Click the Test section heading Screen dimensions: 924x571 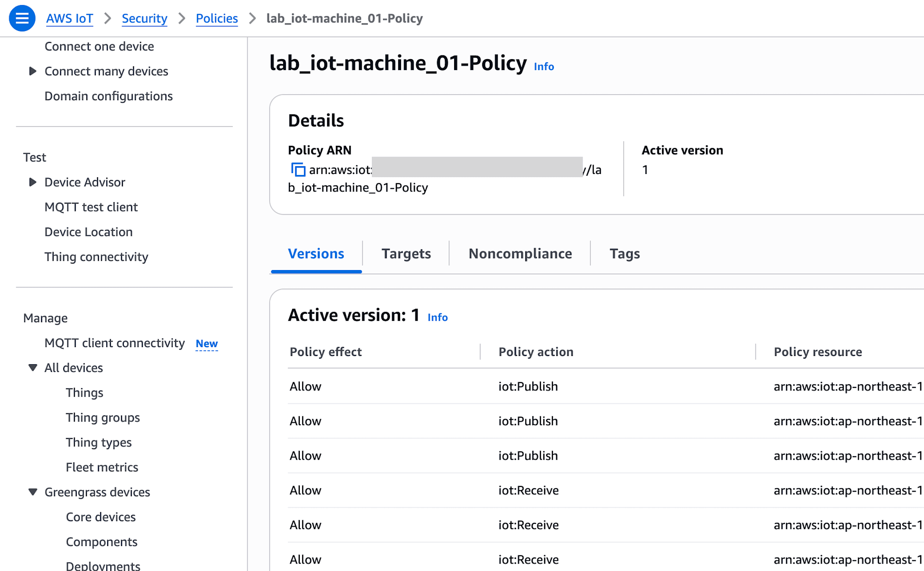tap(35, 157)
